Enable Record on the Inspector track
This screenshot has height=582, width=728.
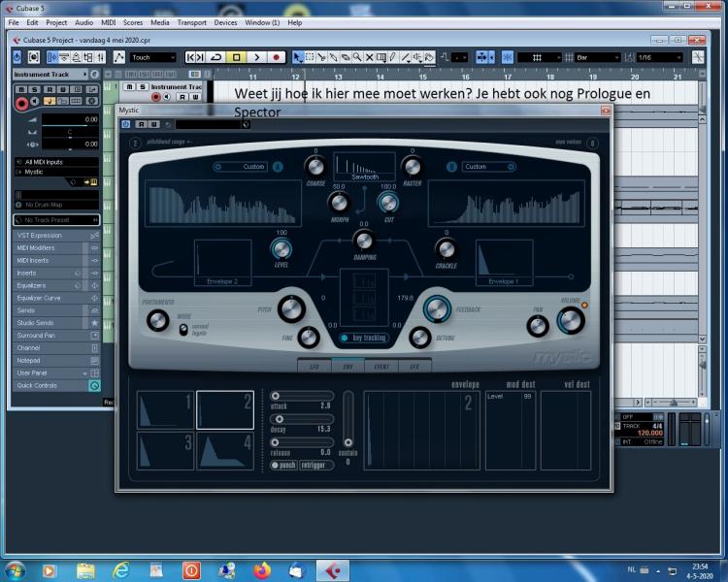pos(21,104)
